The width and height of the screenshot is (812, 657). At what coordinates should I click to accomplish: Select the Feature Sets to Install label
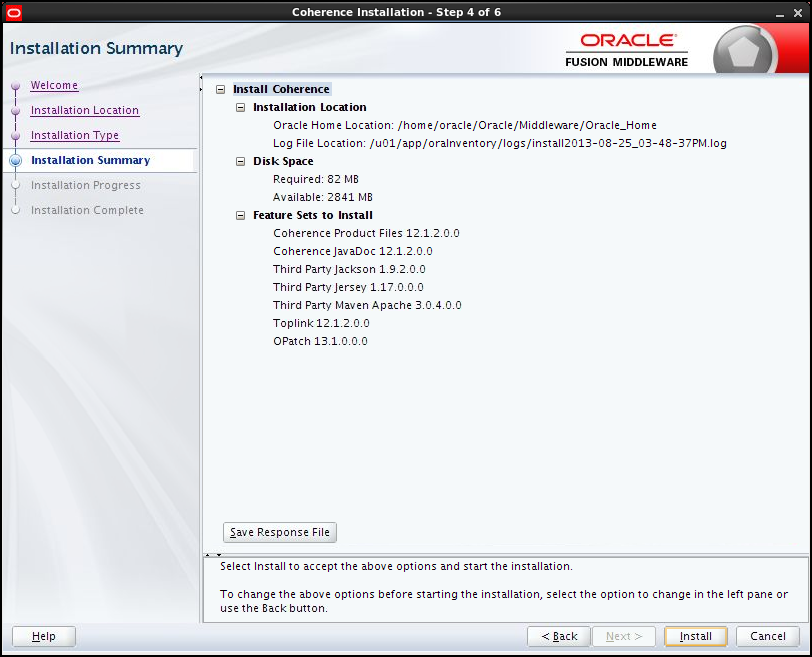tap(313, 215)
